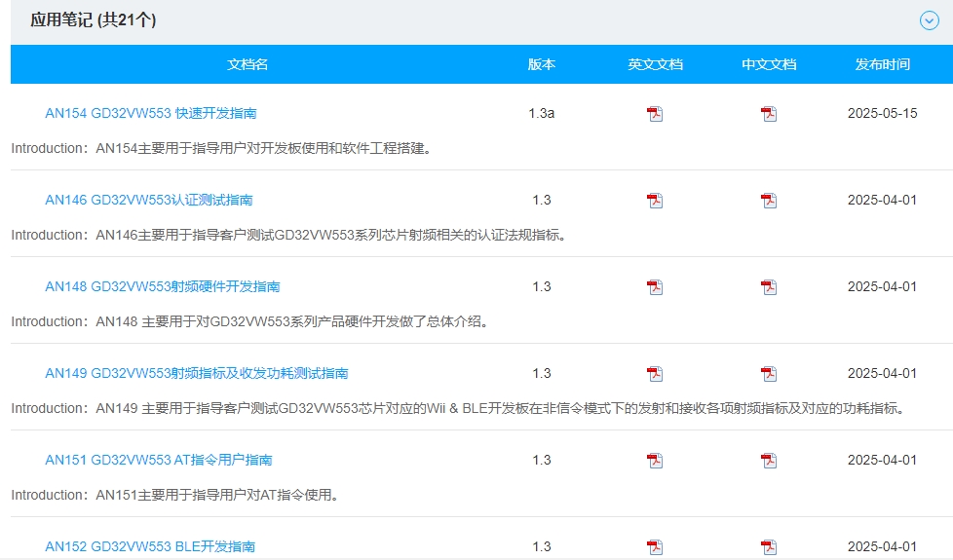Download English PDF of AN146 certification test guide

click(x=655, y=201)
